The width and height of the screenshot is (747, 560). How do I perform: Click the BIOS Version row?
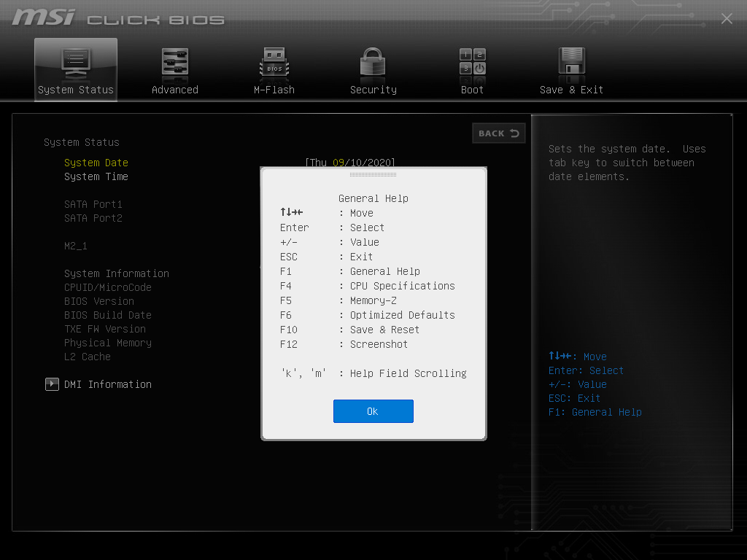tap(99, 301)
